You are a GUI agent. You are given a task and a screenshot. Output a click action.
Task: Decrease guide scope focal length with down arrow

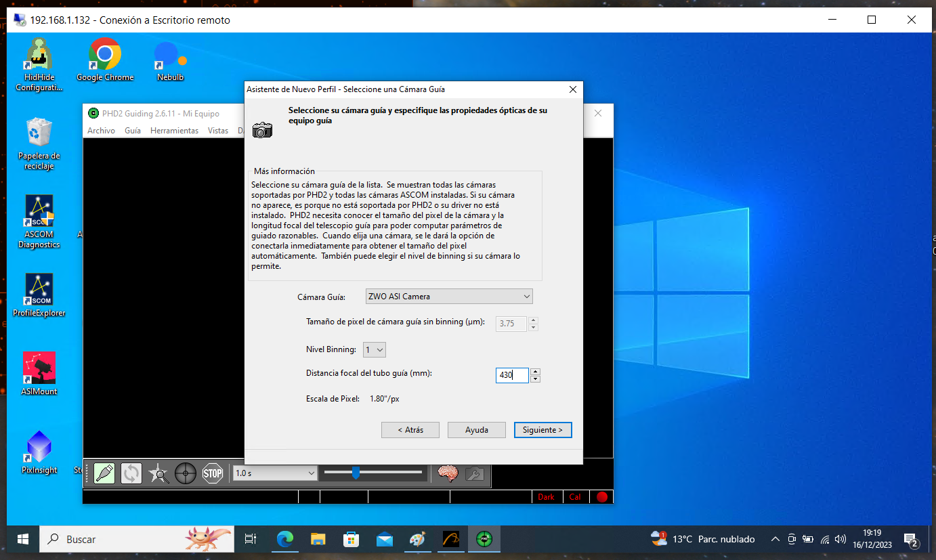(x=535, y=379)
